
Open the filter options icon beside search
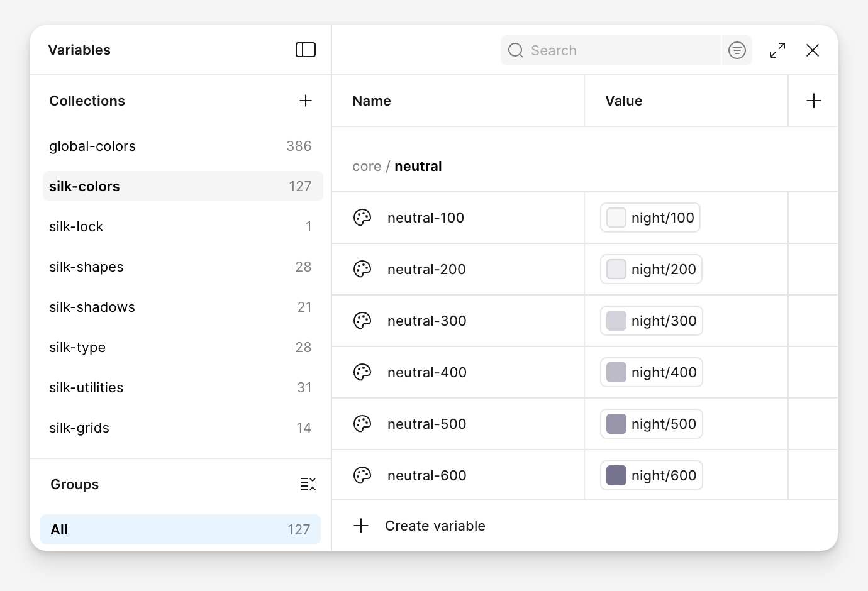[x=737, y=50]
